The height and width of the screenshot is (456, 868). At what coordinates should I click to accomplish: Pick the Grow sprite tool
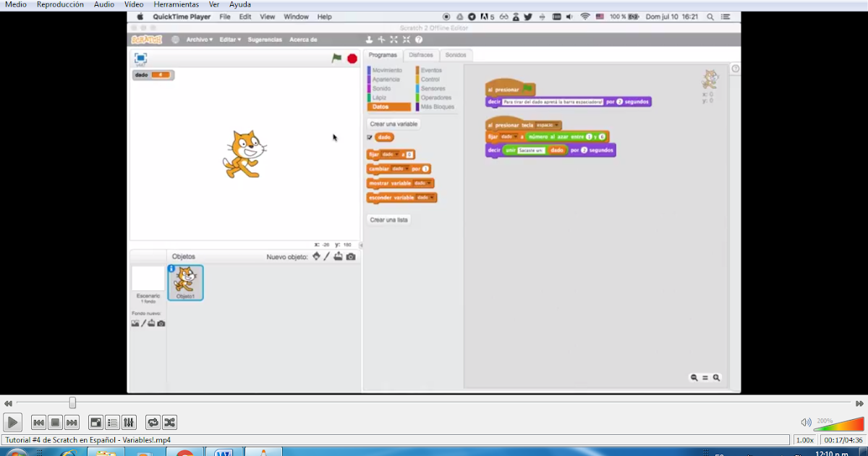(x=393, y=41)
